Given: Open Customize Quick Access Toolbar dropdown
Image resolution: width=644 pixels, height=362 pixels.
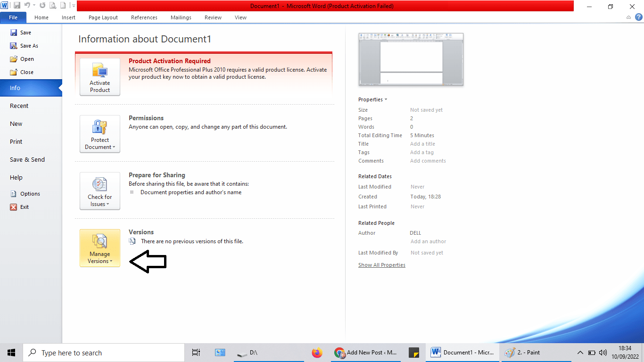Looking at the screenshot, I should pos(74,6).
